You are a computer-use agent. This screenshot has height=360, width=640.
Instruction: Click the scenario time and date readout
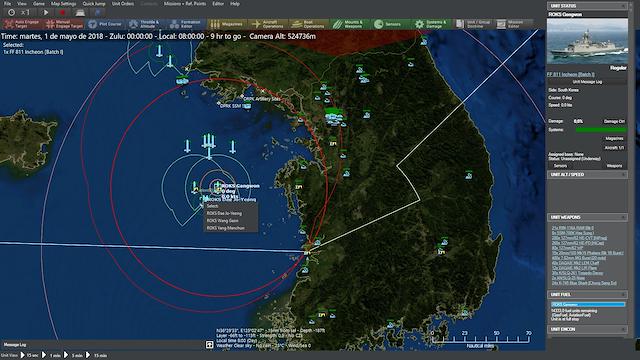pos(158,36)
